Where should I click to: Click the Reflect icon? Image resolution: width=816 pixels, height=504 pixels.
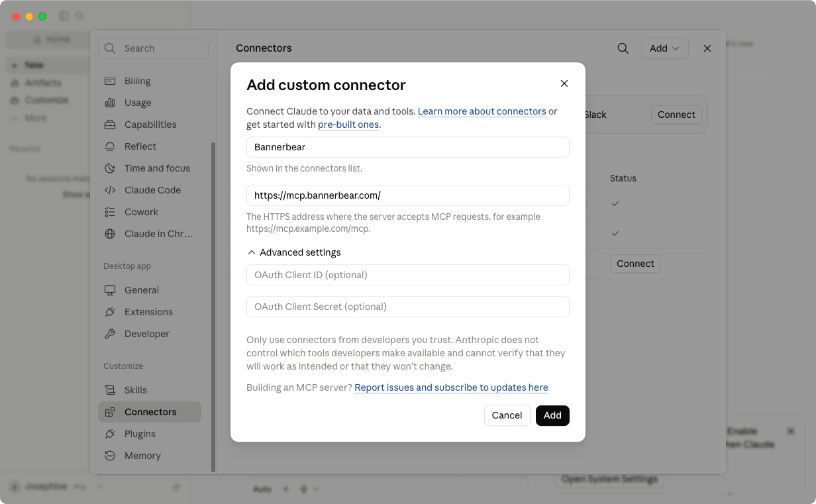(x=110, y=146)
